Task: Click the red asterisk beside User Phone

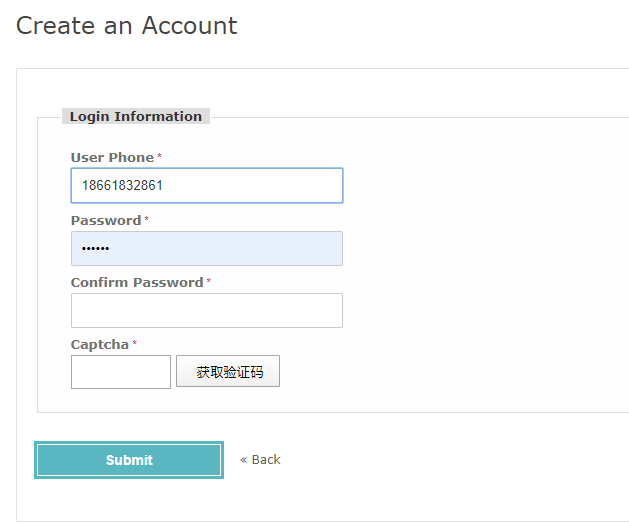Action: (x=159, y=155)
